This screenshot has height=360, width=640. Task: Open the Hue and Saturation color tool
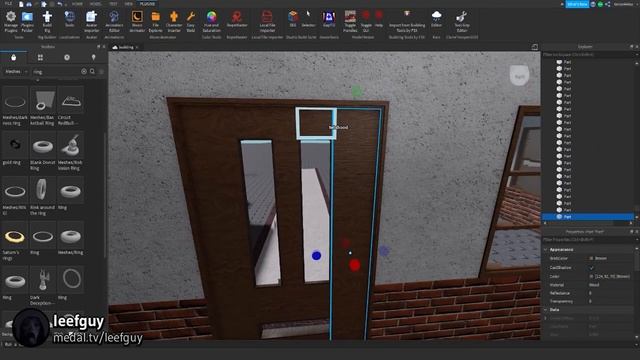click(211, 21)
